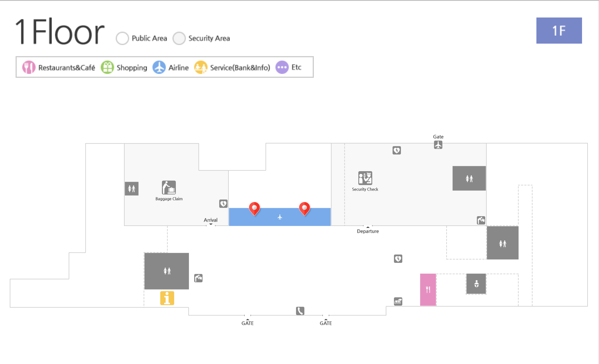Click the Baggage Claim icon
Screen dimensions: 599x364
(169, 188)
